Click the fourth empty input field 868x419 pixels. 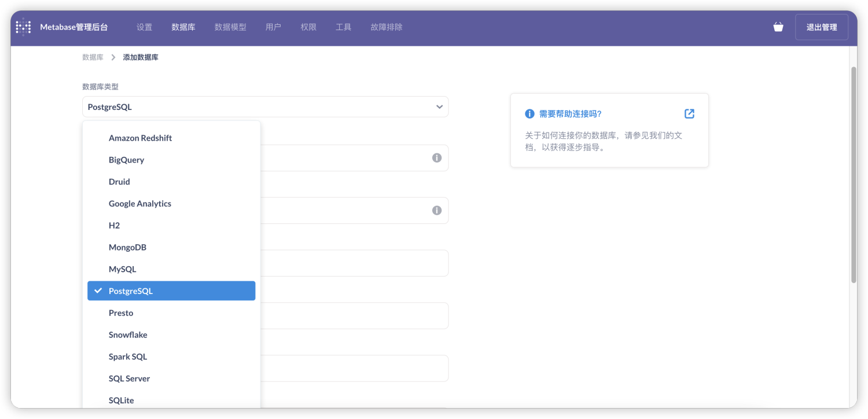pos(354,315)
